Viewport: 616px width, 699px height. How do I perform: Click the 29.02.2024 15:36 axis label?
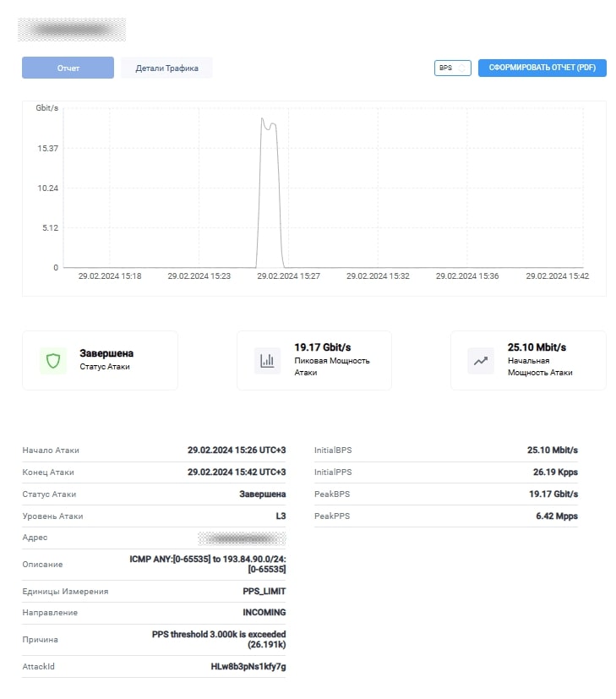(467, 276)
